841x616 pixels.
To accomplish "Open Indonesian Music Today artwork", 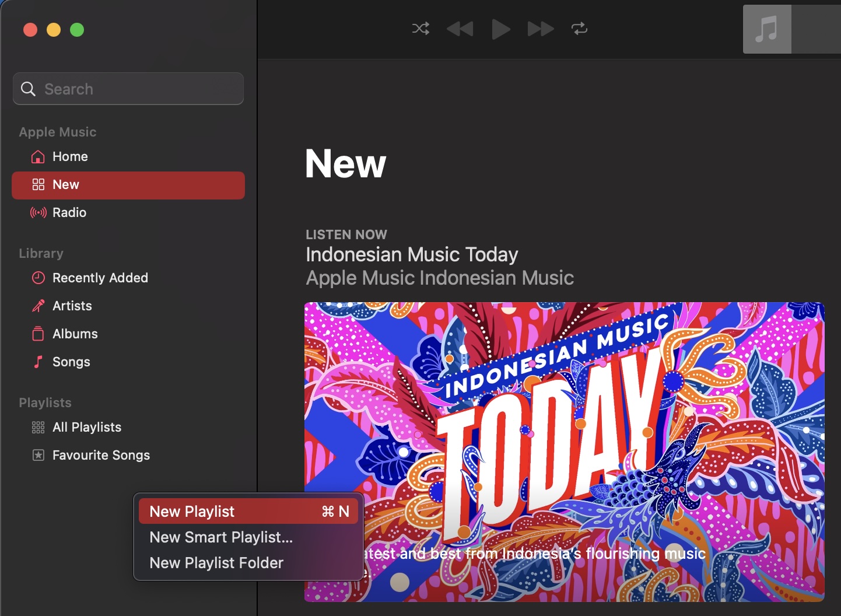I will coord(564,452).
